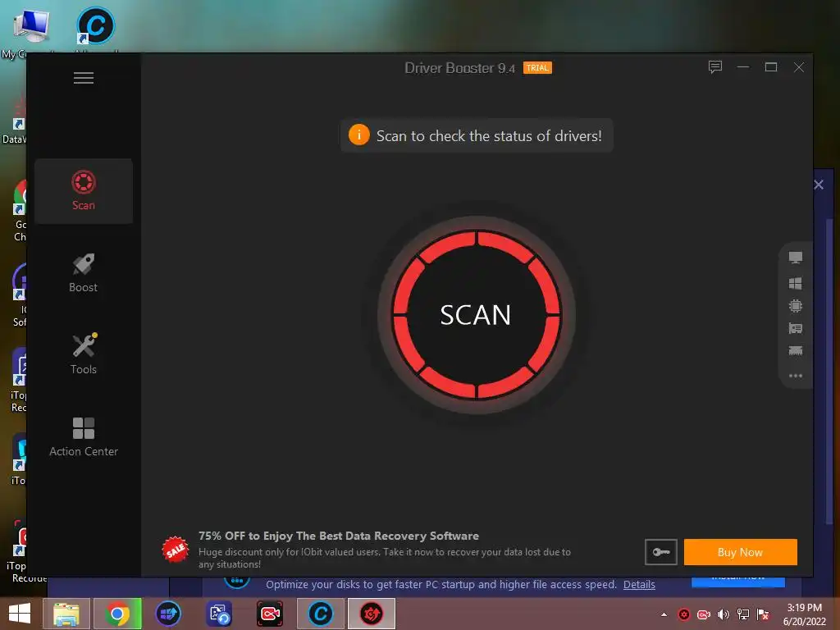This screenshot has width=840, height=630.
Task: Maximize the Driver Booster window
Action: point(771,67)
